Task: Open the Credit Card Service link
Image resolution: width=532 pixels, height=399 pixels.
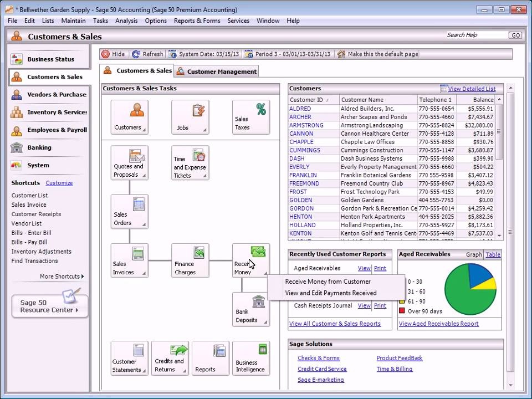Action: tap(322, 369)
